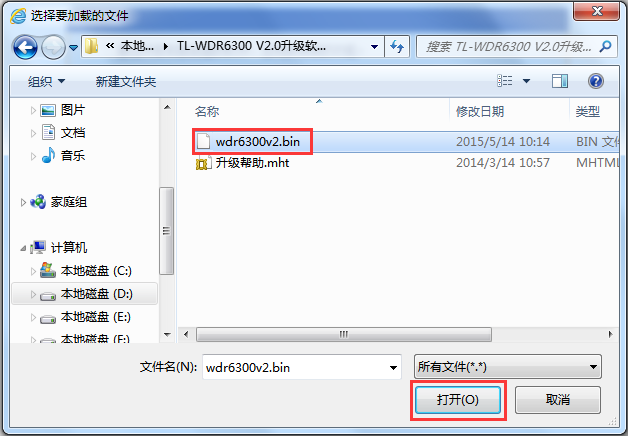Open the help question mark icon

click(596, 81)
